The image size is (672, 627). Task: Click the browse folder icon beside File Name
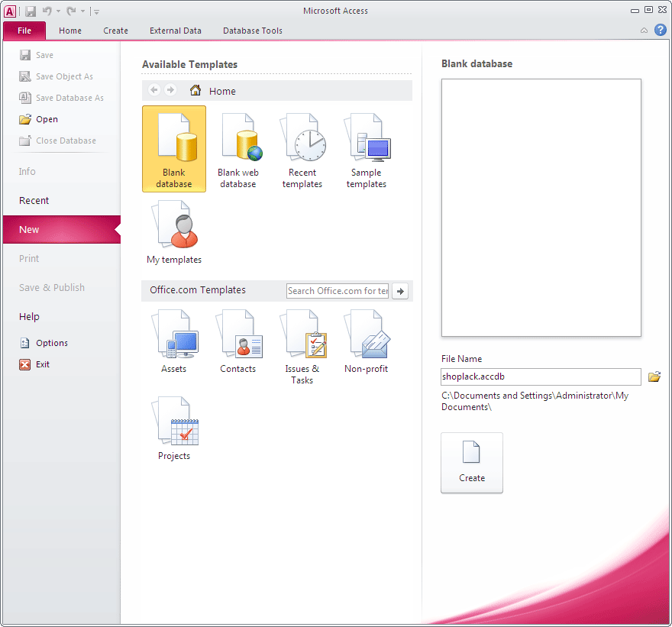tap(654, 377)
